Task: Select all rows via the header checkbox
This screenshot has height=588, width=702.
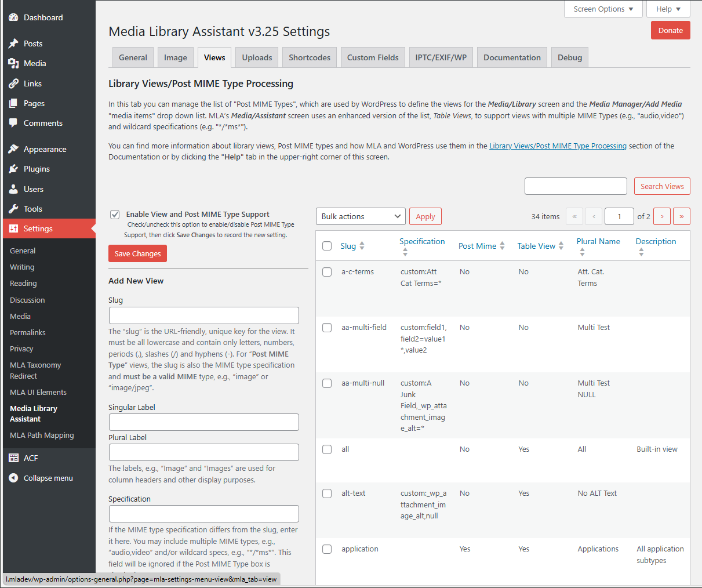Action: 326,245
